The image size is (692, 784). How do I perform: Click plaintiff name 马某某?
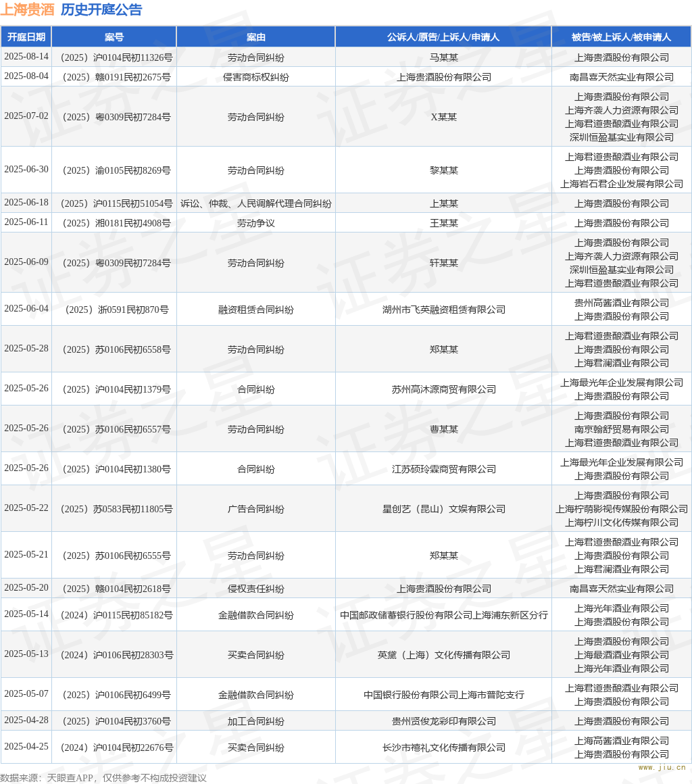[x=444, y=57]
